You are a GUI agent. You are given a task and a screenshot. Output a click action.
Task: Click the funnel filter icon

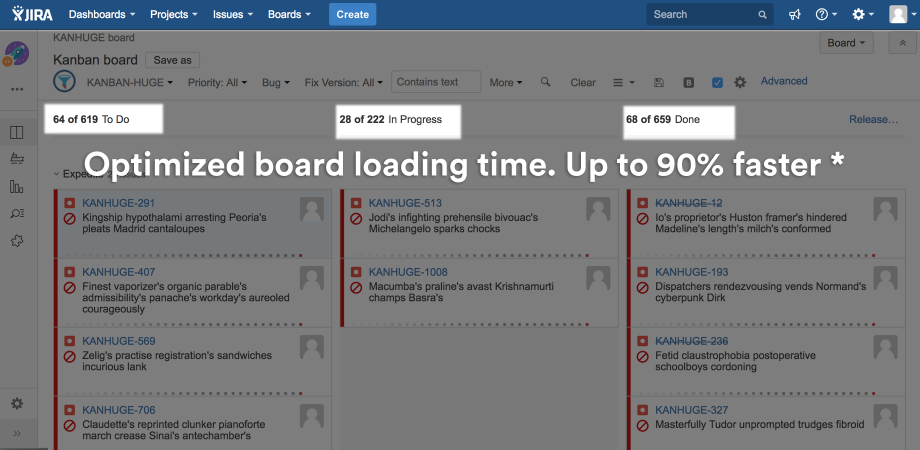pos(63,82)
